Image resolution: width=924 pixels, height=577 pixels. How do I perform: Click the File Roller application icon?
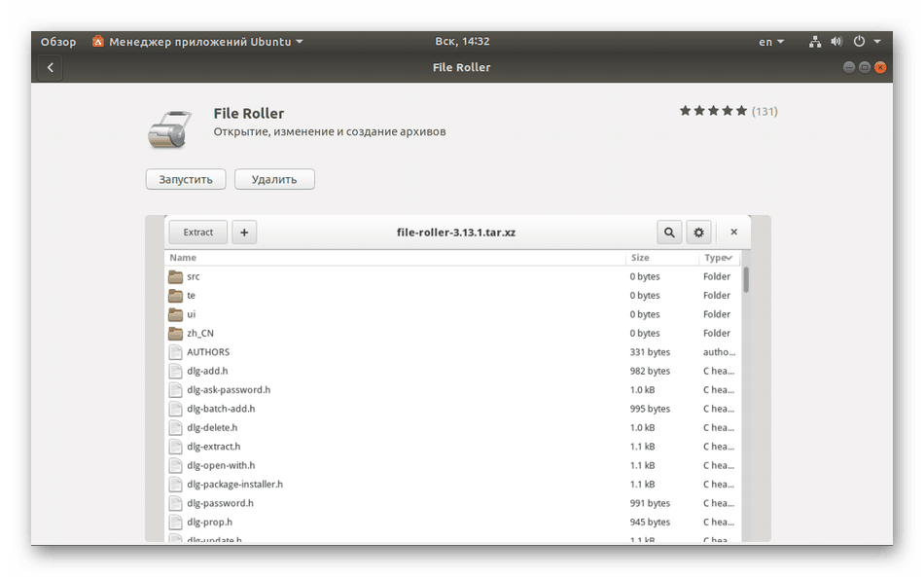point(169,128)
